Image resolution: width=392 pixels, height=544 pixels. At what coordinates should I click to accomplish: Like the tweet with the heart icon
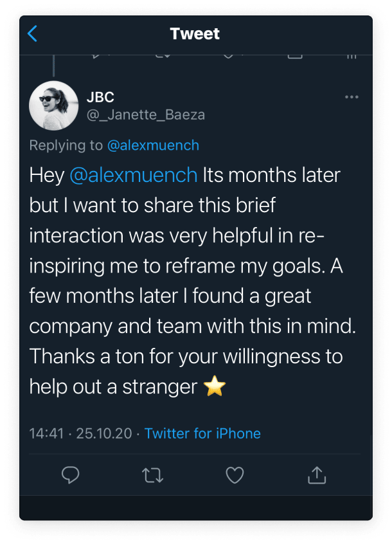[x=235, y=475]
